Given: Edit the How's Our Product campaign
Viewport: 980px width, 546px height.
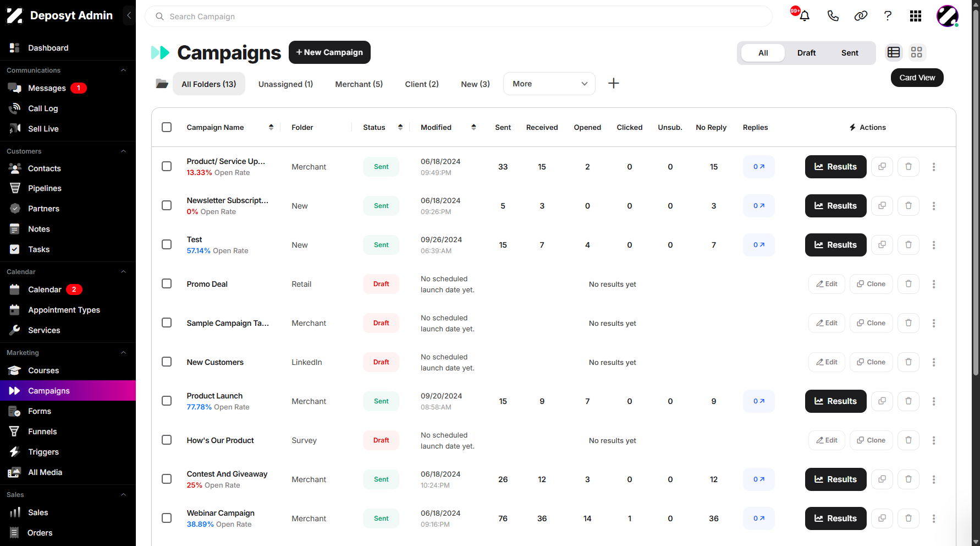Looking at the screenshot, I should click(827, 440).
